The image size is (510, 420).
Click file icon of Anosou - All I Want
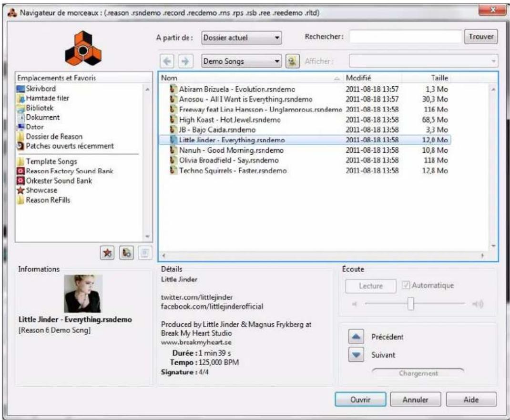pos(173,99)
